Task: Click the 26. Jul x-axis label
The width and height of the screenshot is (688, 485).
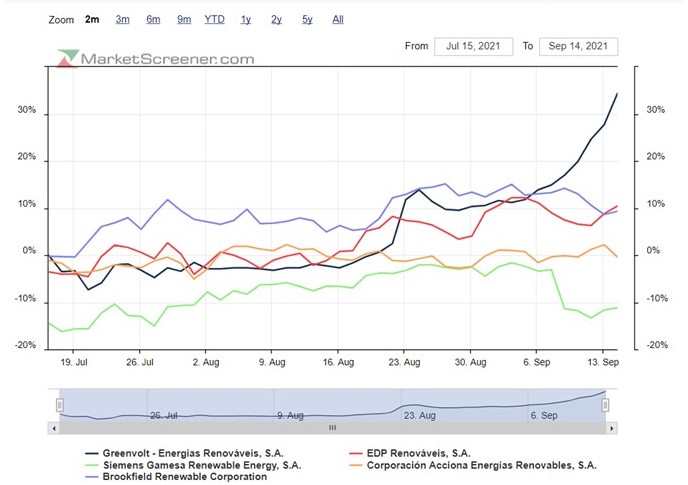Action: [x=140, y=363]
